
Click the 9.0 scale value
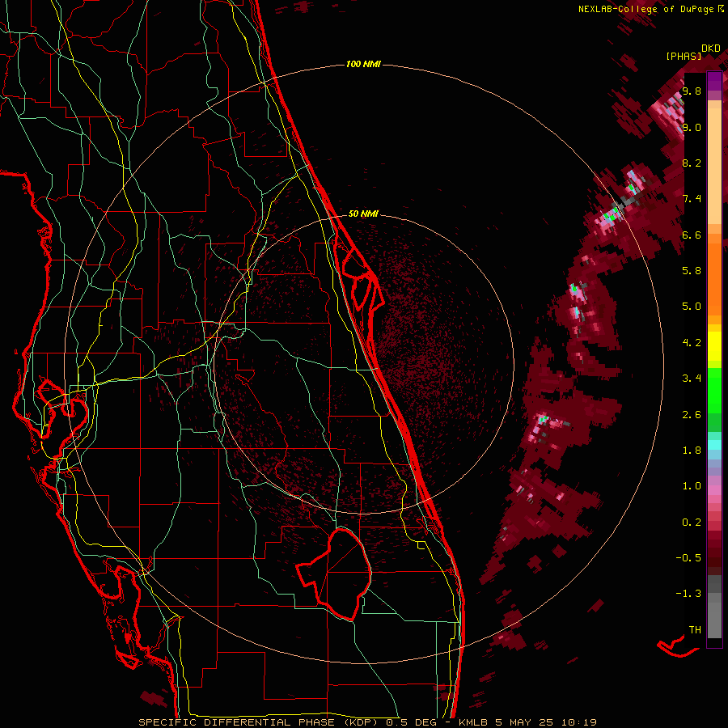(692, 127)
